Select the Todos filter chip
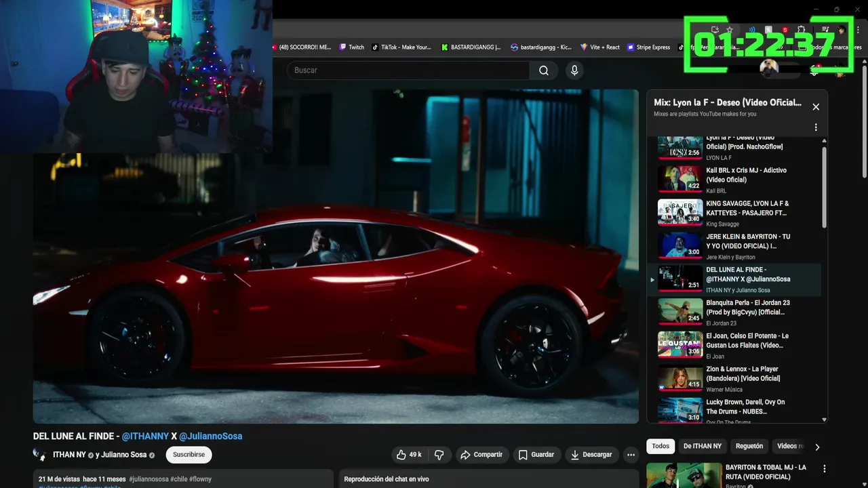Viewport: 868px width, 488px height. 660,446
